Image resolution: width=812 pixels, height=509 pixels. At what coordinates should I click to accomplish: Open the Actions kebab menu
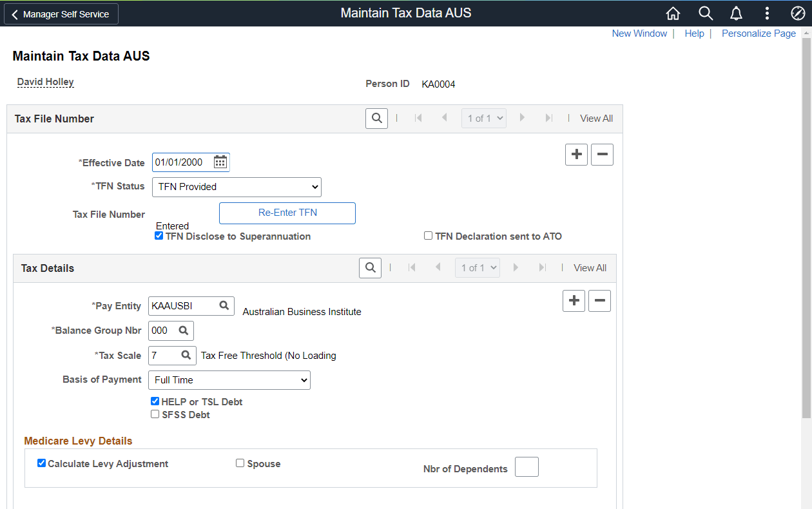point(767,13)
